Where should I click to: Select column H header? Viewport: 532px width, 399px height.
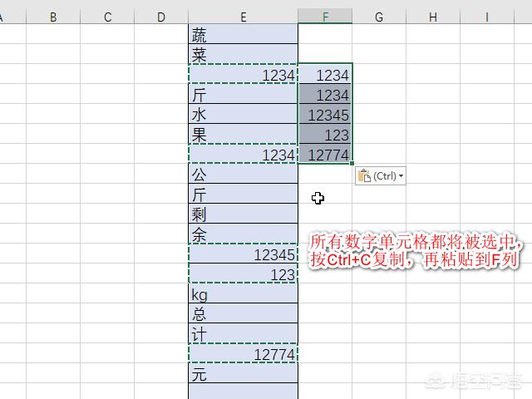pos(433,17)
